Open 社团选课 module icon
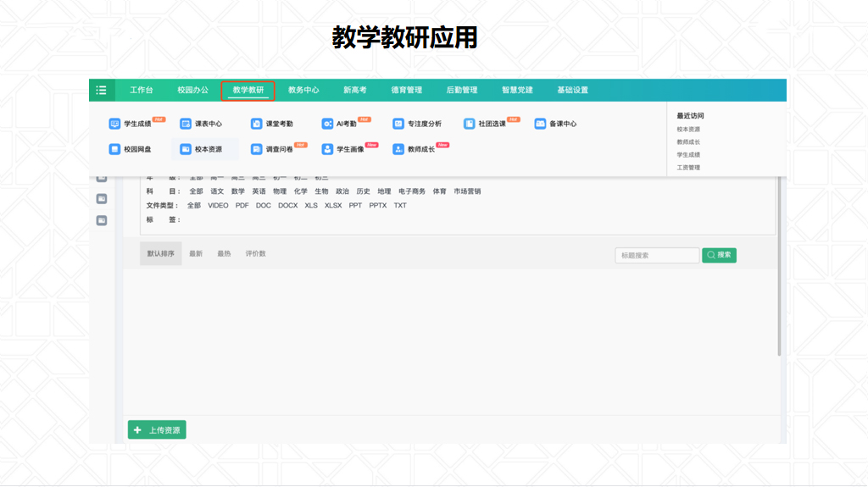 coord(470,124)
